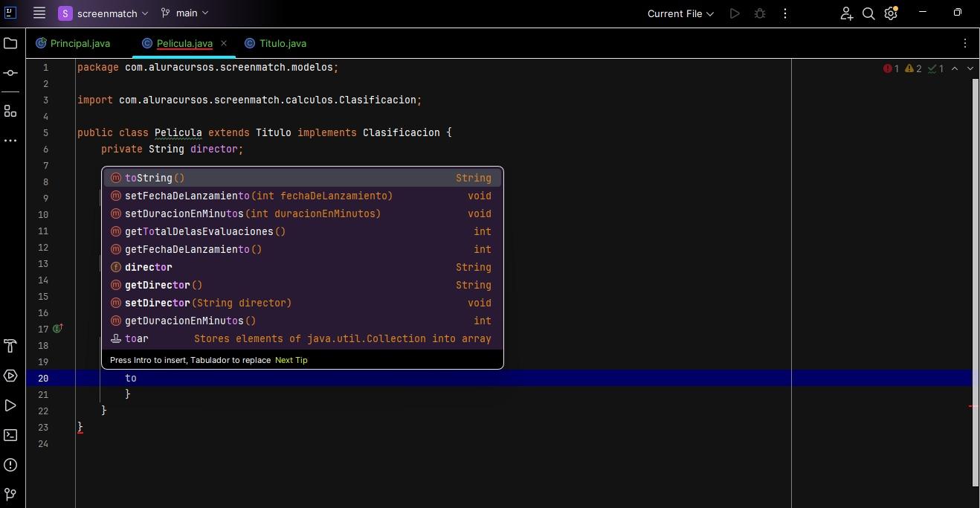Click the typo checkmark indicator
Screen dimensions: 980x508
tap(935, 68)
